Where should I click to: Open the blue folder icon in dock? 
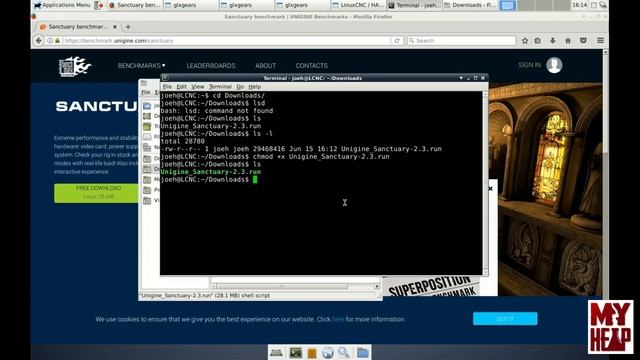click(362, 353)
